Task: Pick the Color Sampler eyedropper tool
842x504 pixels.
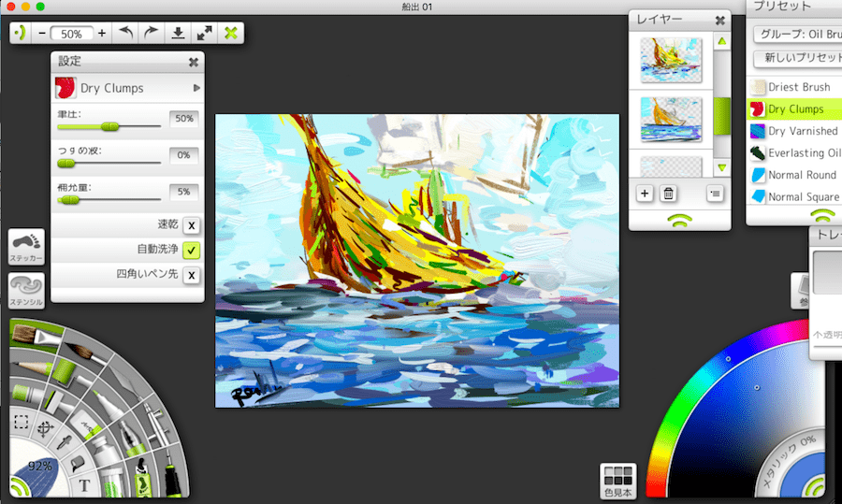Action: [65, 443]
